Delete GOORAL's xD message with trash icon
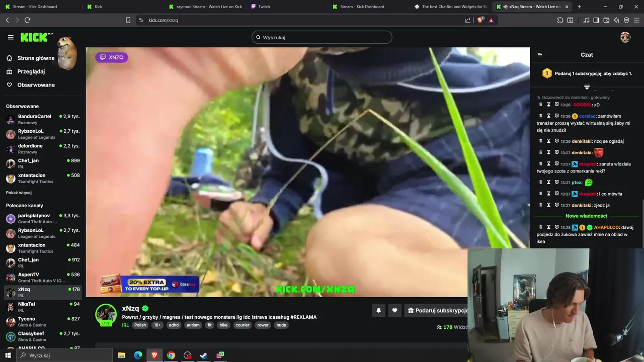 pos(541,105)
